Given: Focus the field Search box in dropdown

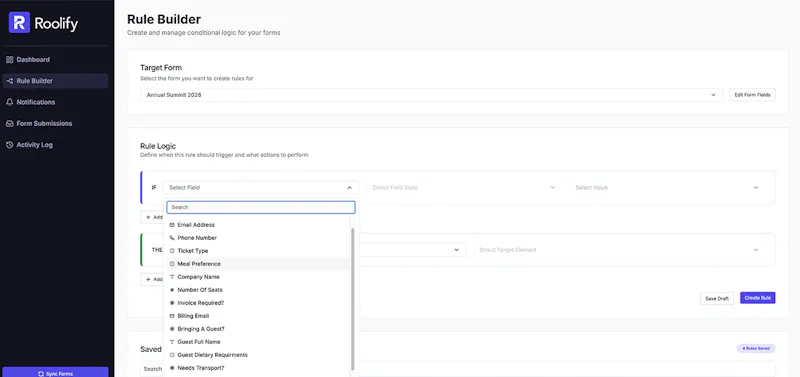Looking at the screenshot, I should (261, 207).
